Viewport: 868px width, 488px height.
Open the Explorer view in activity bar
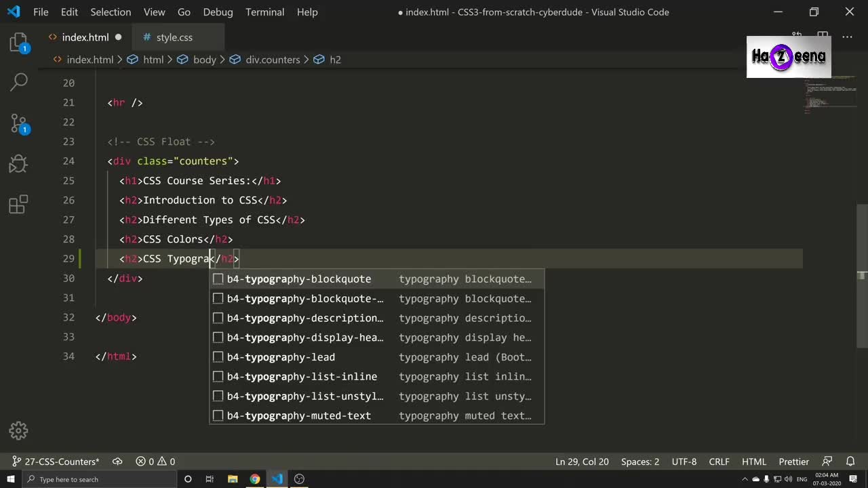pyautogui.click(x=18, y=43)
